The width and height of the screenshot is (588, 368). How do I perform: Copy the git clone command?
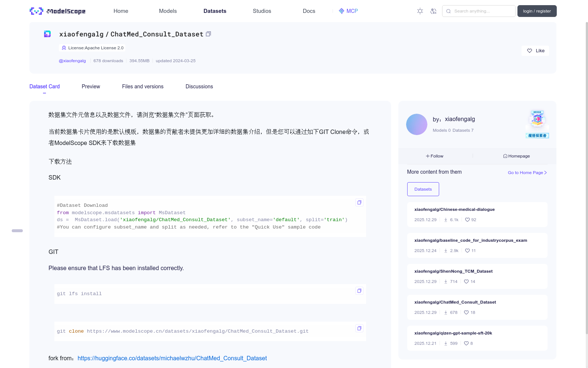click(x=359, y=328)
